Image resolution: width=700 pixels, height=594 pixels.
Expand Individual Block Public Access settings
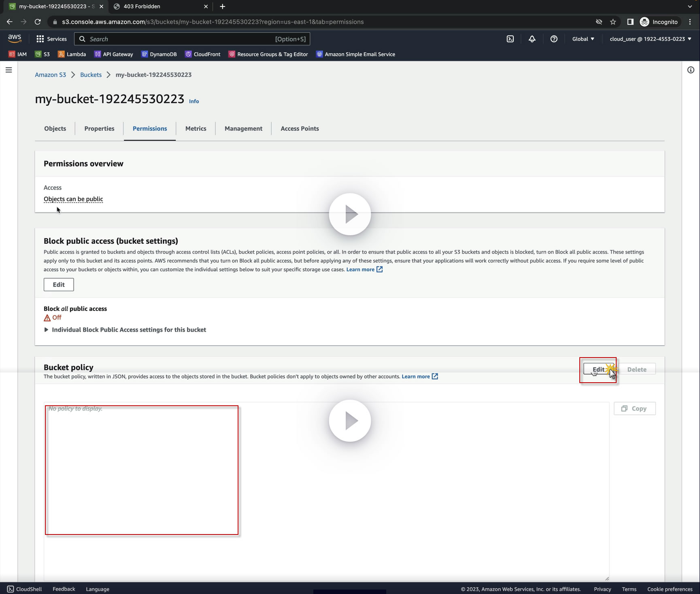click(125, 330)
